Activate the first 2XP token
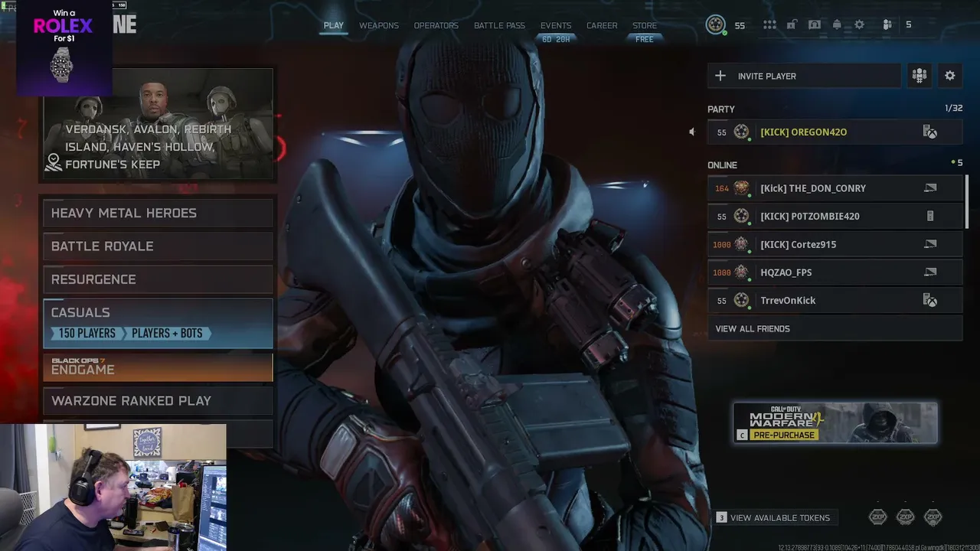 click(878, 517)
